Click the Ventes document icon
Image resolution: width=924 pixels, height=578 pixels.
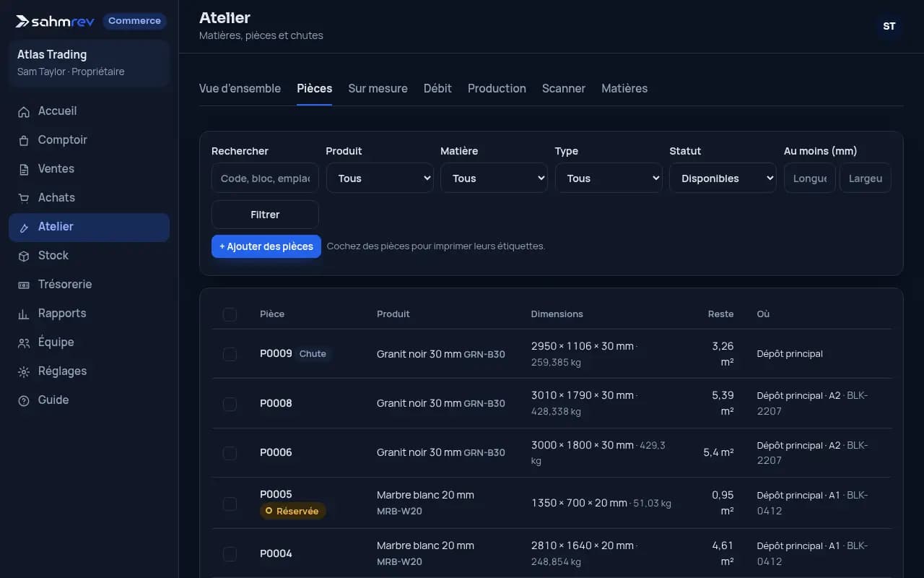(x=24, y=169)
